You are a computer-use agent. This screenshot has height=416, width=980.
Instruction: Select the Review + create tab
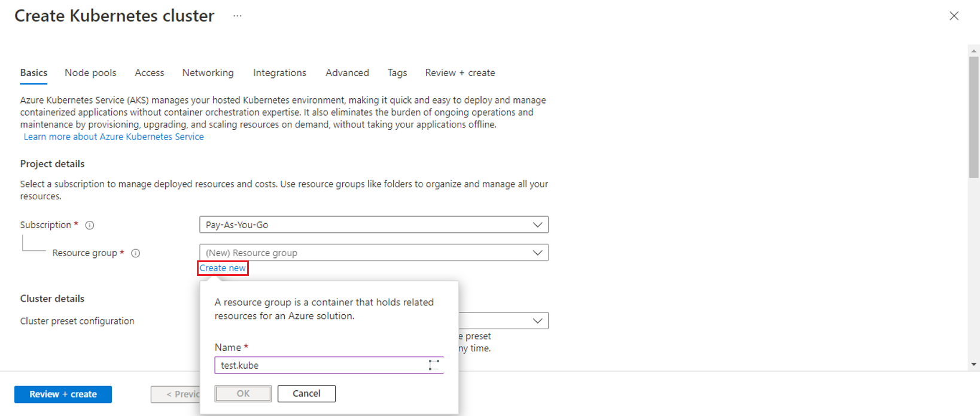[459, 72]
